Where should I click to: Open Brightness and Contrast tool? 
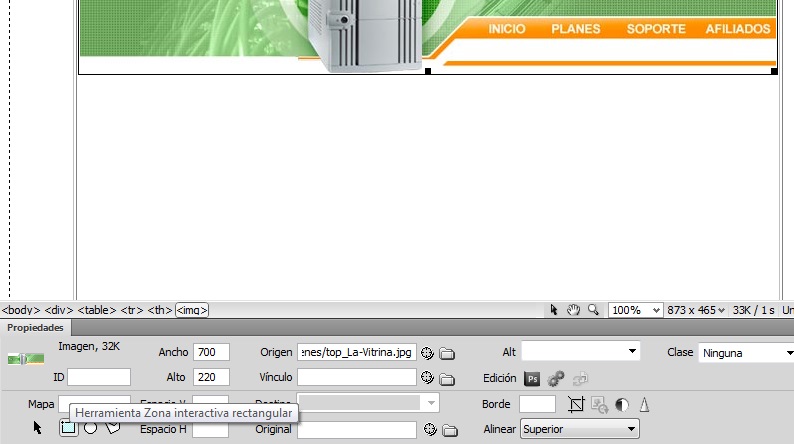(x=622, y=405)
